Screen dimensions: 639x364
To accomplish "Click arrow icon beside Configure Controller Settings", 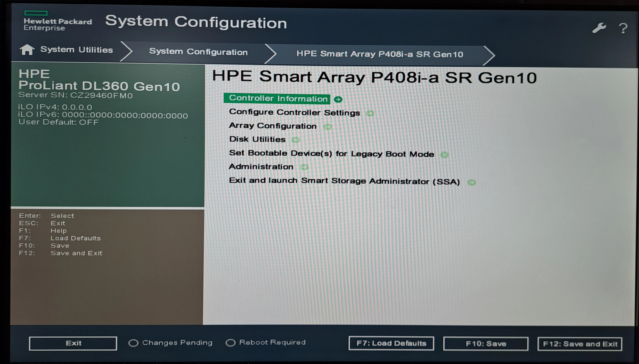I will tap(370, 113).
